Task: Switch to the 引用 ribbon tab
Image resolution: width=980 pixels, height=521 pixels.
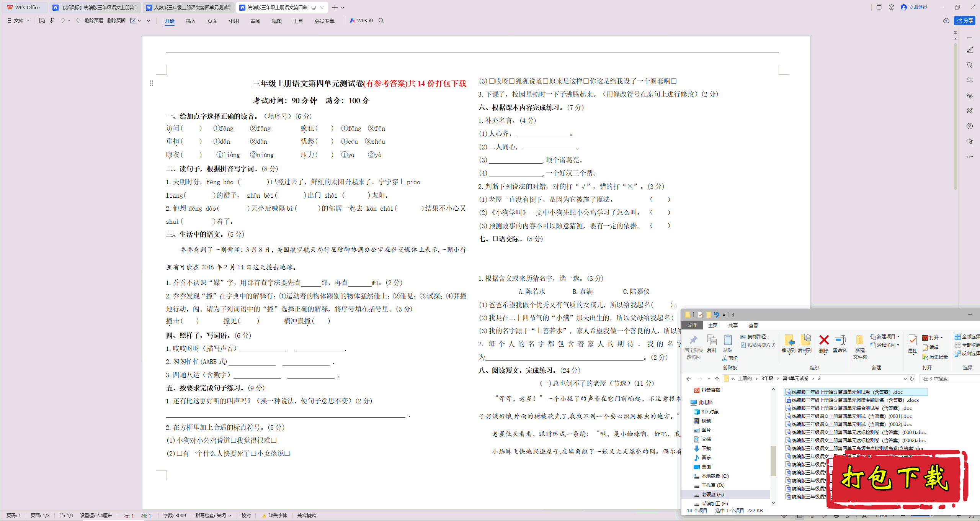Action: (234, 21)
